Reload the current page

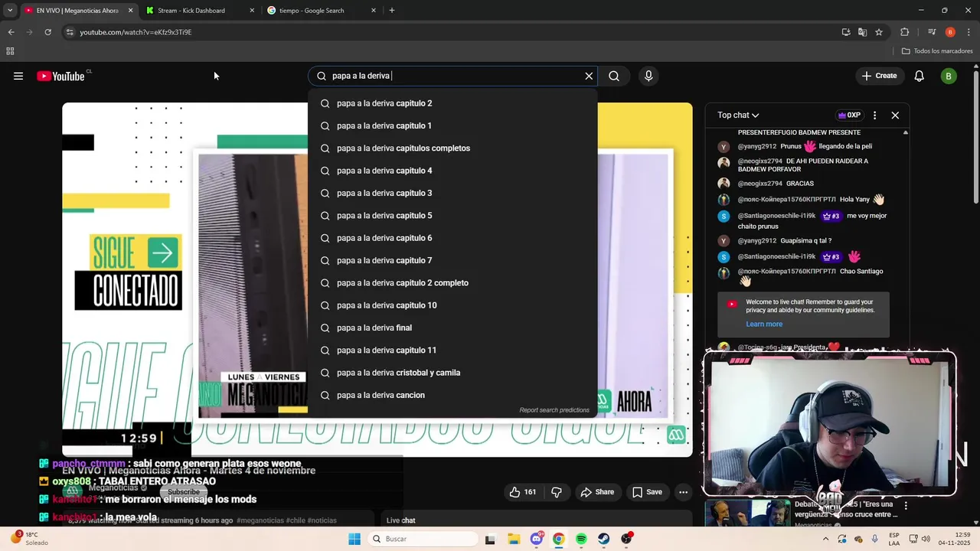(x=47, y=32)
